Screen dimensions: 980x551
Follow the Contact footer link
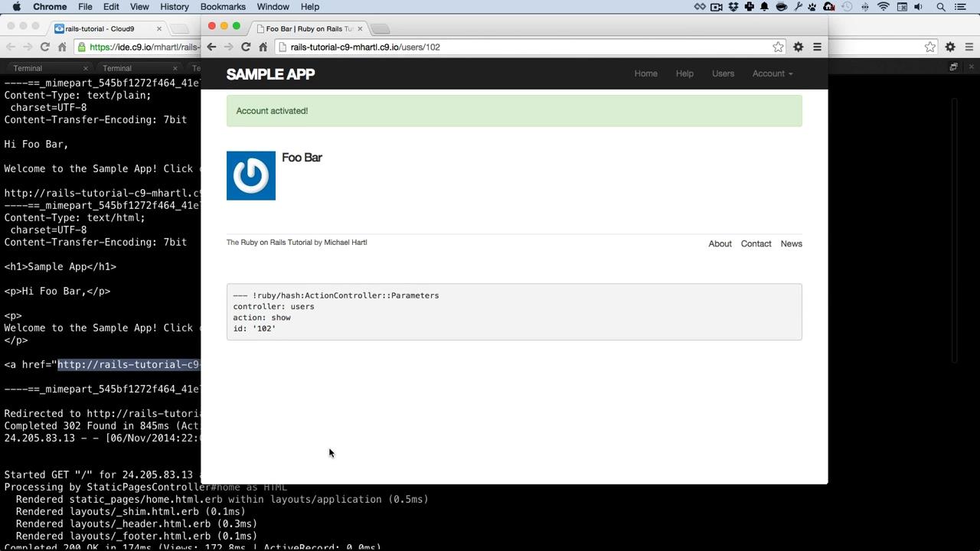click(x=756, y=243)
